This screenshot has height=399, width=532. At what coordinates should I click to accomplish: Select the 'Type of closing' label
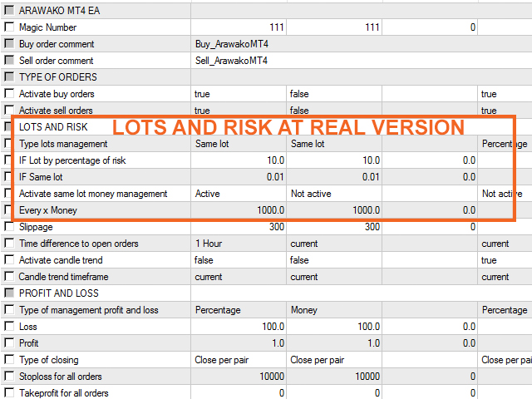pos(48,360)
